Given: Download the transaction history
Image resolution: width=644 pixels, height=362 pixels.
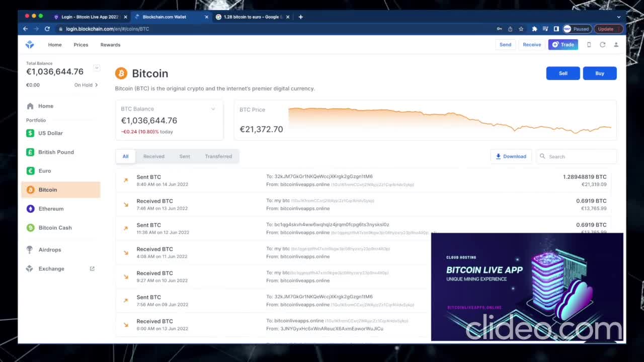Looking at the screenshot, I should 511,156.
